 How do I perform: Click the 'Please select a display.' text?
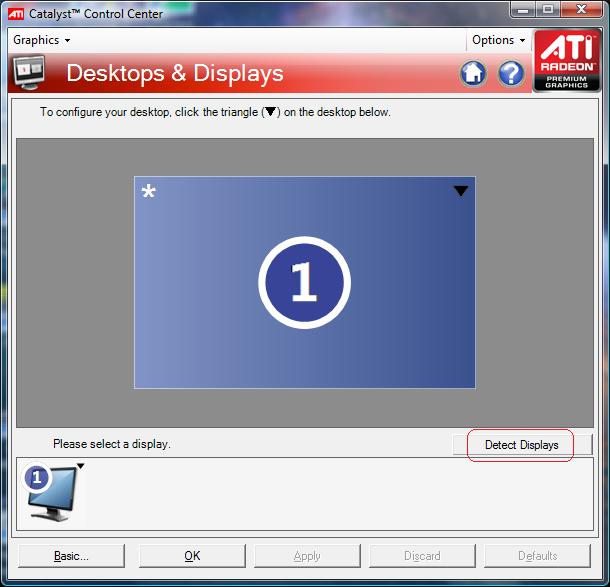[x=112, y=444]
